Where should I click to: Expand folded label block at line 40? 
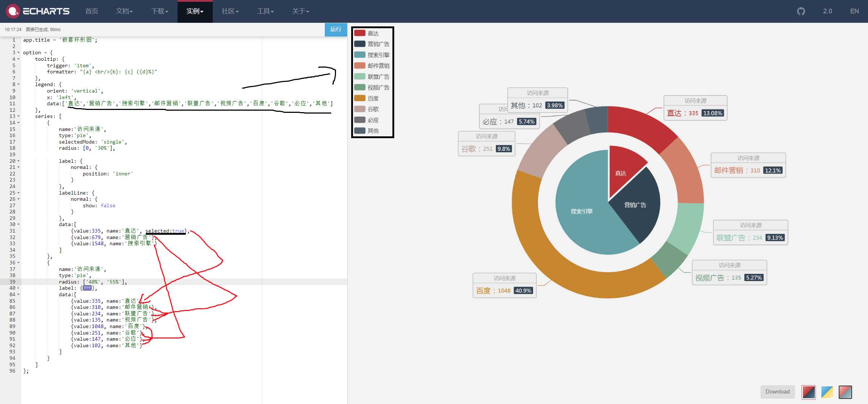click(18, 288)
